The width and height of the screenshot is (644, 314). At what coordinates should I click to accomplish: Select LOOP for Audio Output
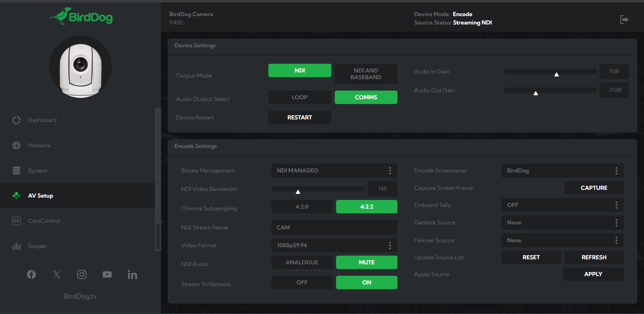coord(300,97)
